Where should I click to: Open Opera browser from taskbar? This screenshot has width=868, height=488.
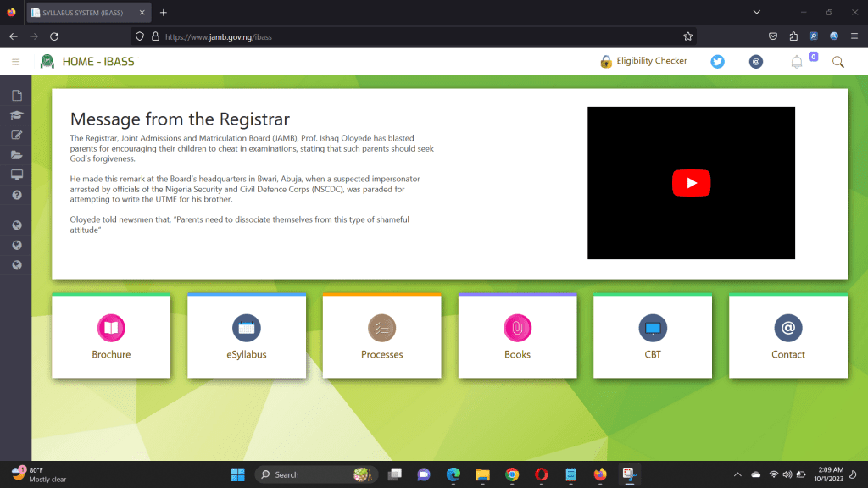pyautogui.click(x=542, y=474)
